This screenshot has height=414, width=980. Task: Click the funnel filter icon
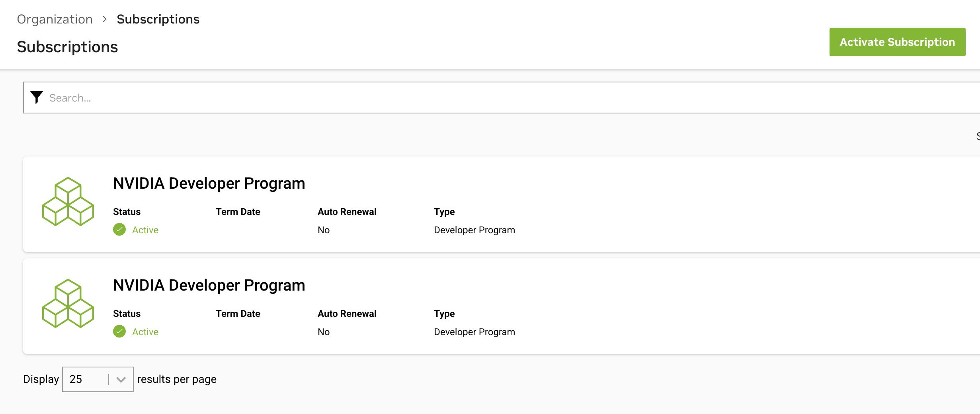click(x=37, y=98)
